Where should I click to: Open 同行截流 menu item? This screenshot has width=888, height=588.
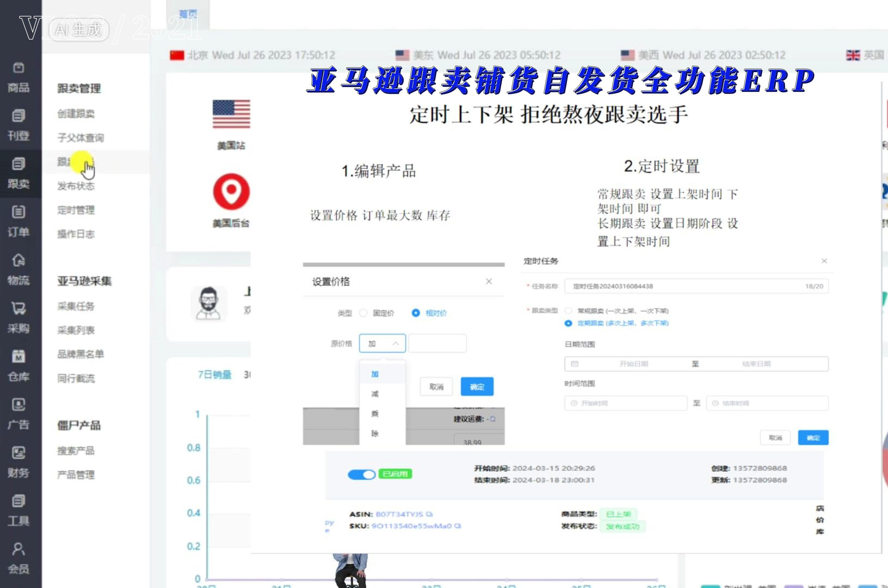(76, 378)
